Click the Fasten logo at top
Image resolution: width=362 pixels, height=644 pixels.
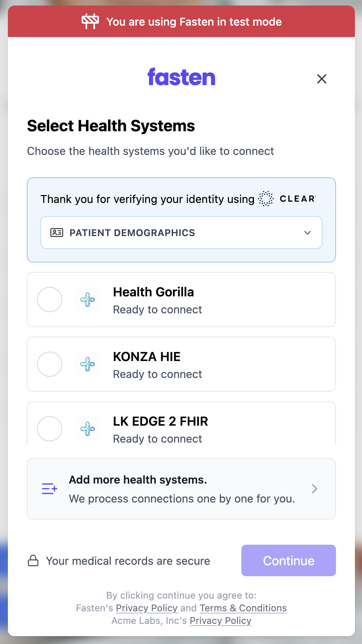pos(181,77)
